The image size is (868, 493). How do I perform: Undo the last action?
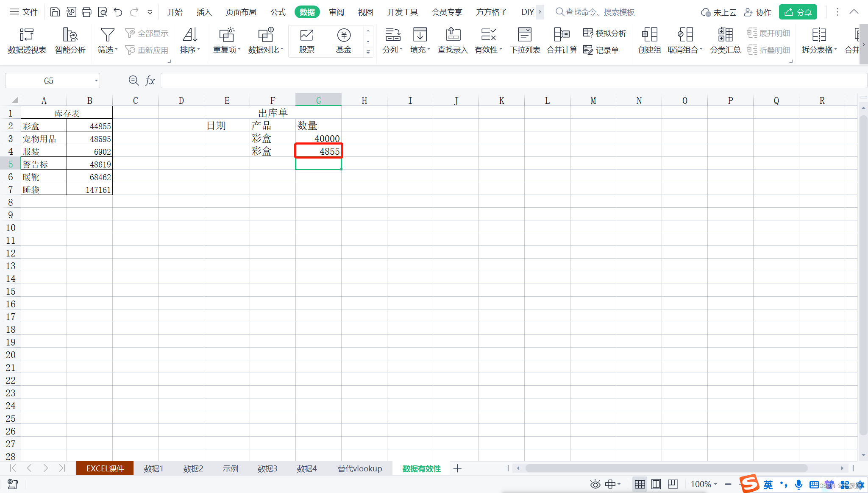pyautogui.click(x=118, y=12)
